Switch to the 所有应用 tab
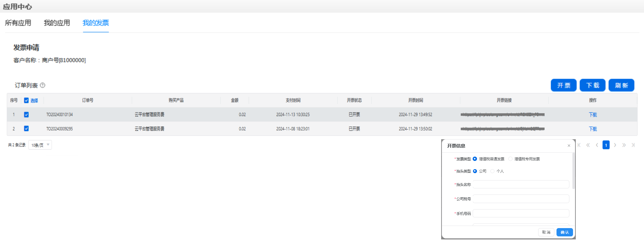This screenshot has height=240, width=644. (18, 23)
